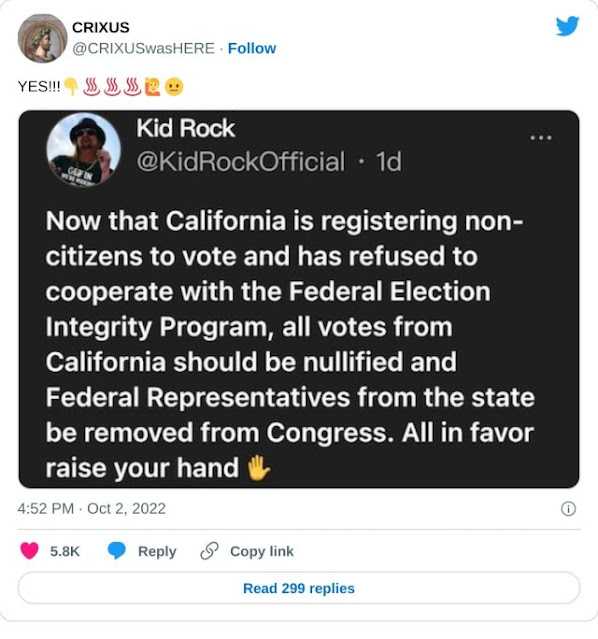Click the @KidRockOfficial handle

241,162
